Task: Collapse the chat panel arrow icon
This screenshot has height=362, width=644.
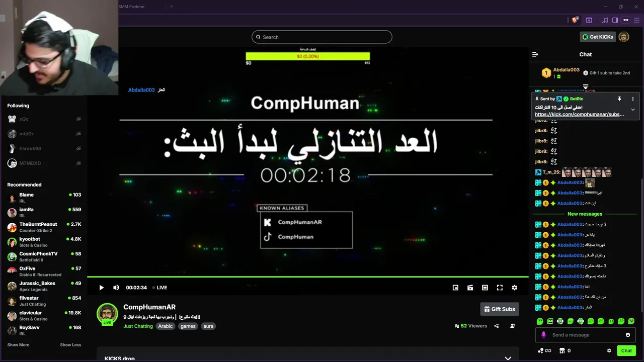Action: 535,54
